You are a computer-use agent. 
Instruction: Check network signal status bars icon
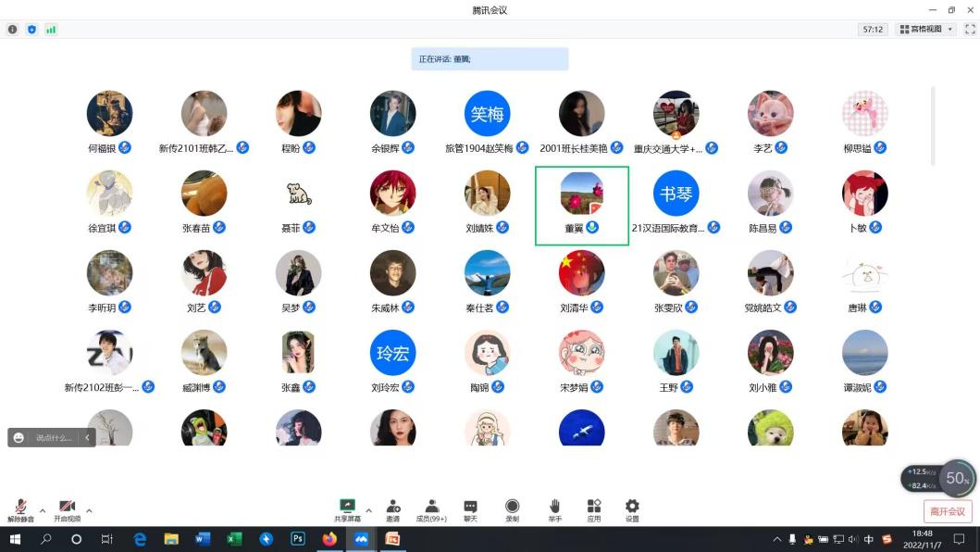click(x=51, y=30)
